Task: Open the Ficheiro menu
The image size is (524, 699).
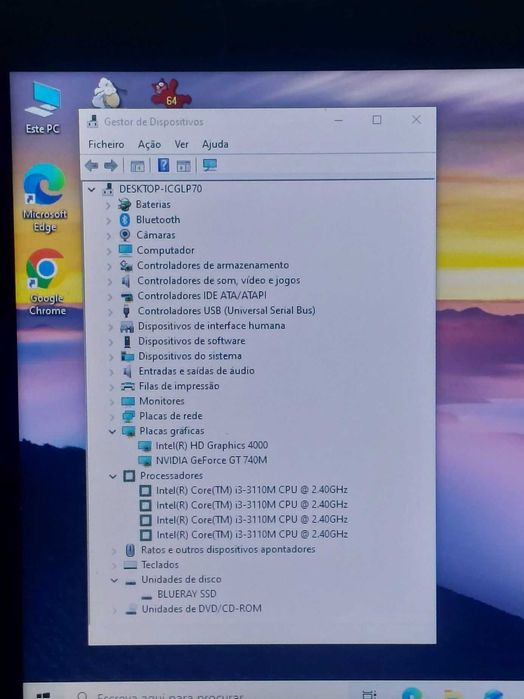Action: coord(106,144)
